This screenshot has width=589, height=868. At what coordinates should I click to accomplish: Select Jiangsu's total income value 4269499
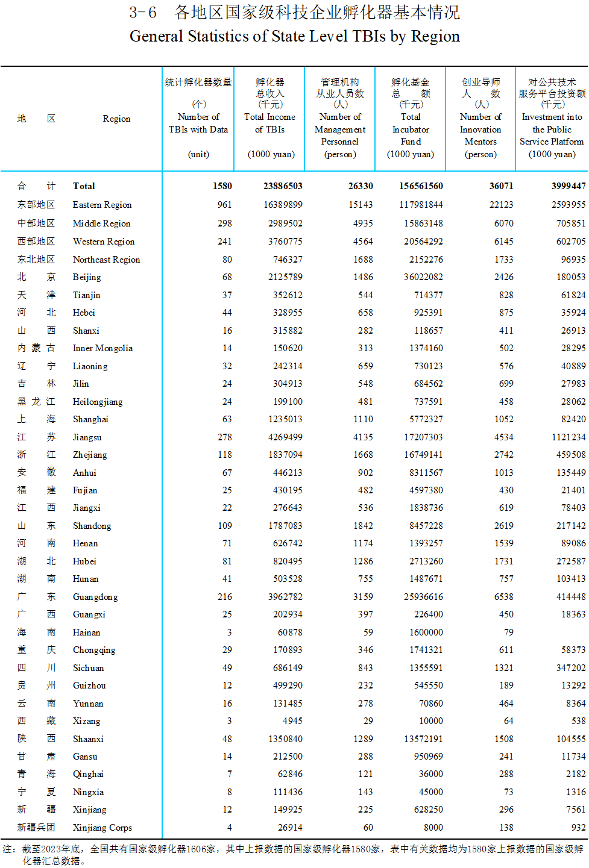coord(285,437)
